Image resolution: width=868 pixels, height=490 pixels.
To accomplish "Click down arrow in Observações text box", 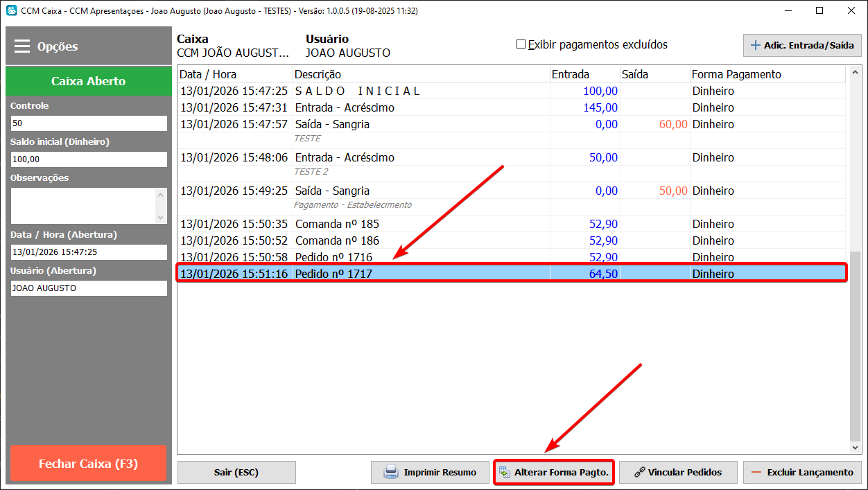I will [x=161, y=217].
